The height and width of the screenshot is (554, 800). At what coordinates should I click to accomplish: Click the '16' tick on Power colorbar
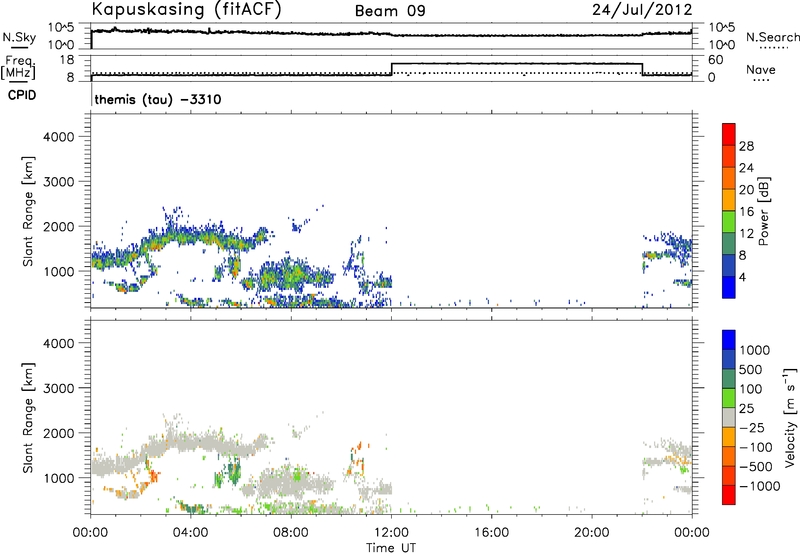pos(746,212)
